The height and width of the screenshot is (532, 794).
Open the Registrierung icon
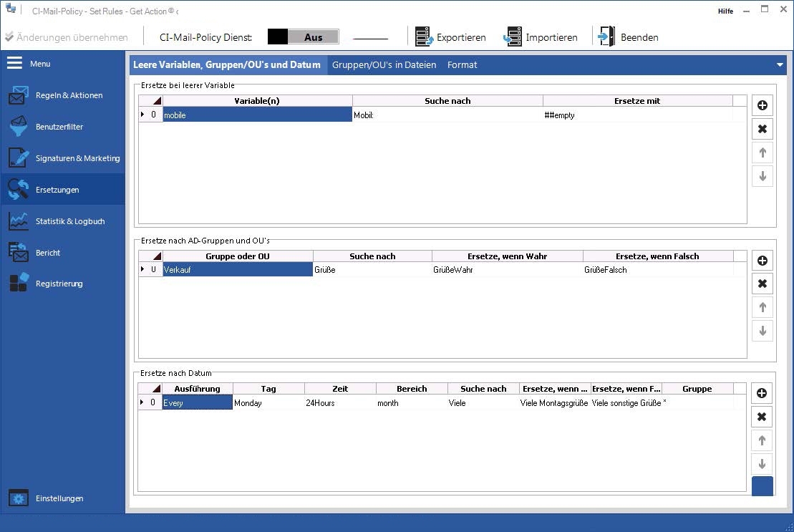pos(19,283)
